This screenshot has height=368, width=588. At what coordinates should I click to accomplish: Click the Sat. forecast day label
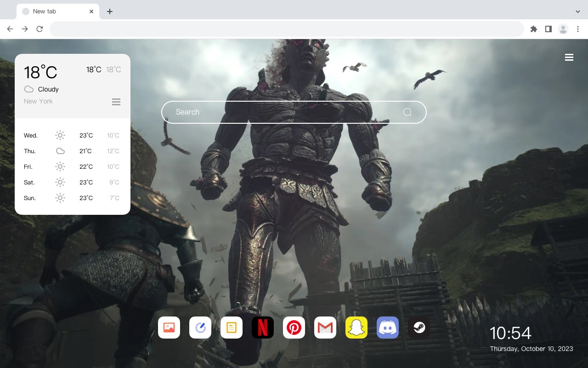click(x=29, y=182)
